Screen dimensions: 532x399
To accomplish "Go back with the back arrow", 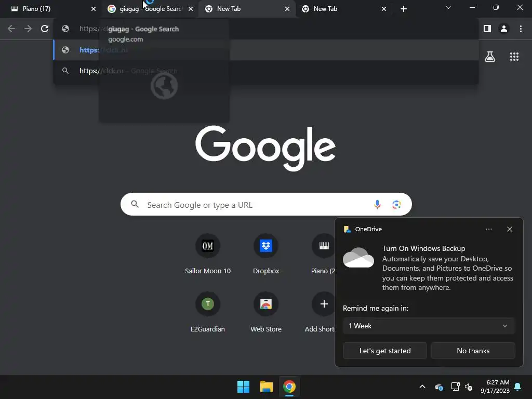I will pyautogui.click(x=11, y=29).
